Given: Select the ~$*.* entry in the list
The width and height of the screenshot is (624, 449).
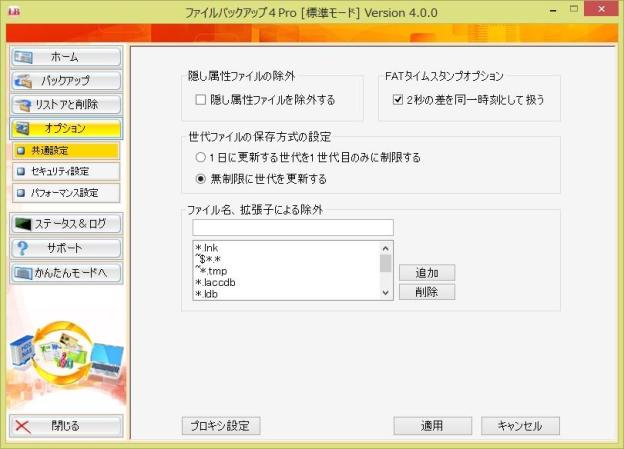Looking at the screenshot, I should (x=208, y=260).
